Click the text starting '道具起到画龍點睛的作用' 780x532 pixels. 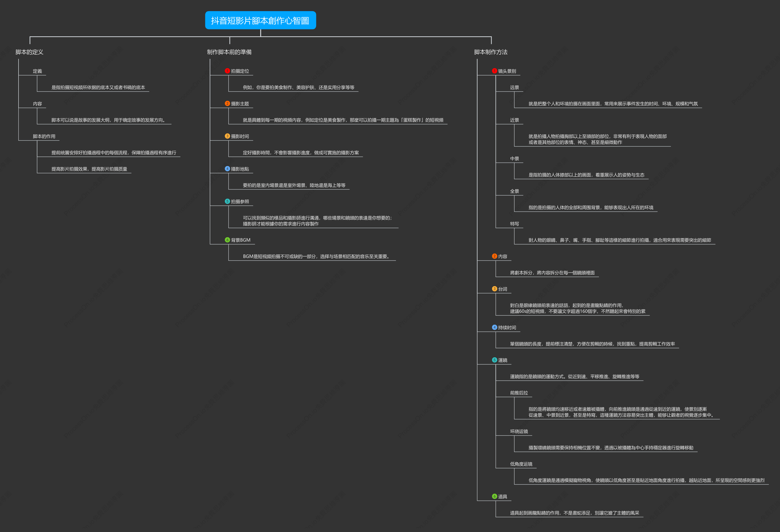pos(574,512)
